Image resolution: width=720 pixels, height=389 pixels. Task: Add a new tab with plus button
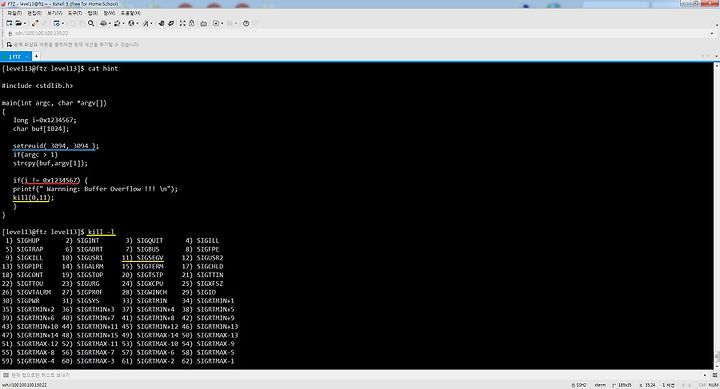(36, 56)
